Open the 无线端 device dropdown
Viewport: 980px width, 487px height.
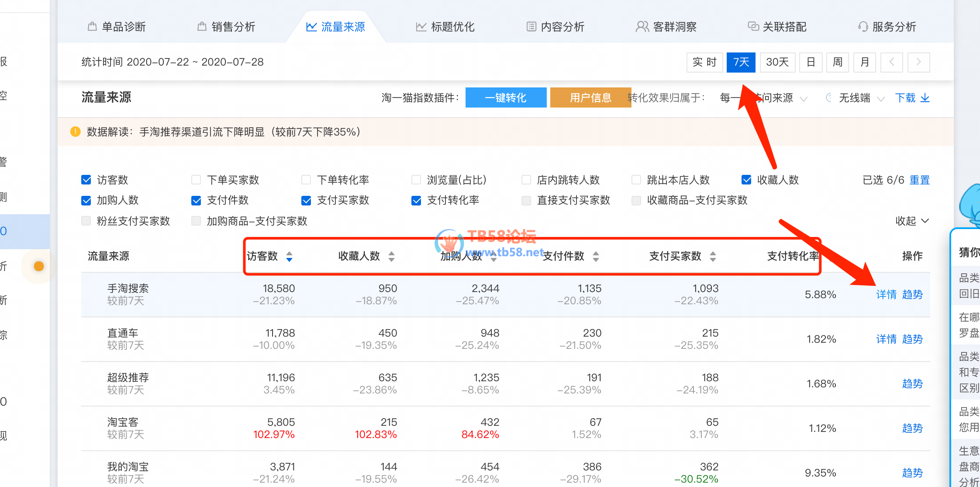pyautogui.click(x=861, y=98)
